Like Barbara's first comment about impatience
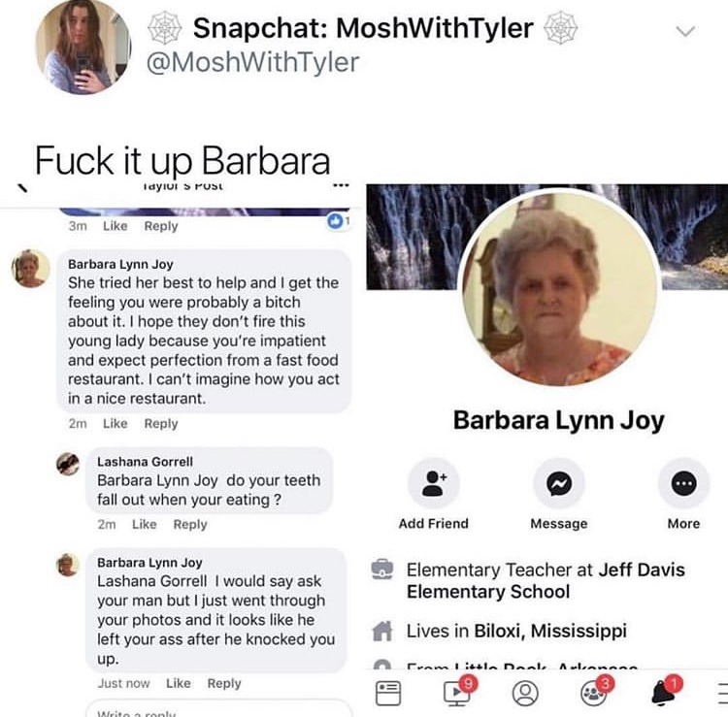Viewport: 728px width, 717px height. tap(116, 423)
